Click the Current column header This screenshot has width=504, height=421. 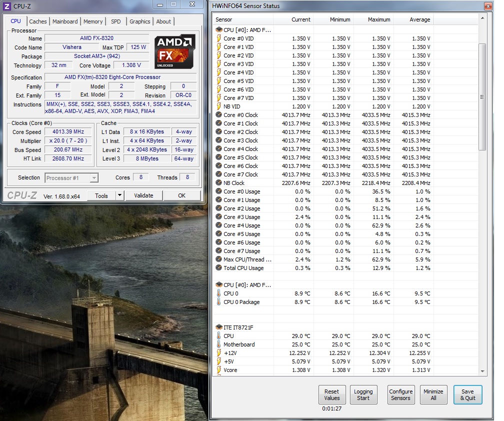pos(293,19)
